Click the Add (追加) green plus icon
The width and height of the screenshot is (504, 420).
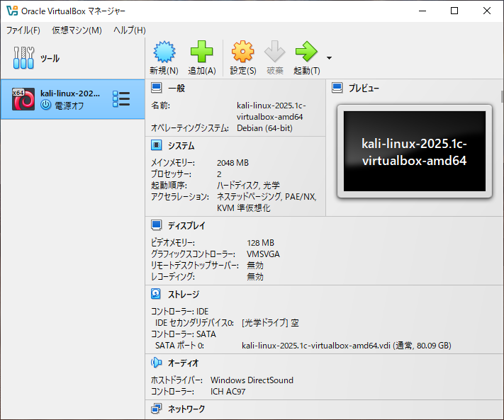click(x=201, y=52)
